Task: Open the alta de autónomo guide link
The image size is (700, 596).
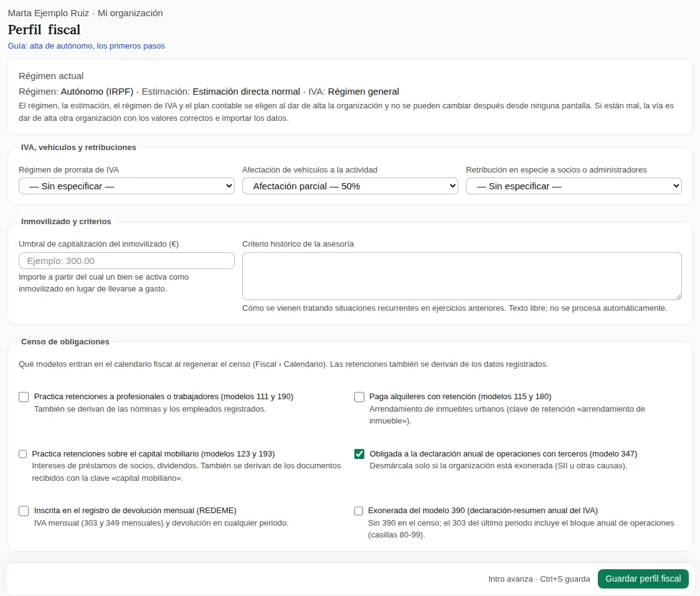Action: [86, 46]
